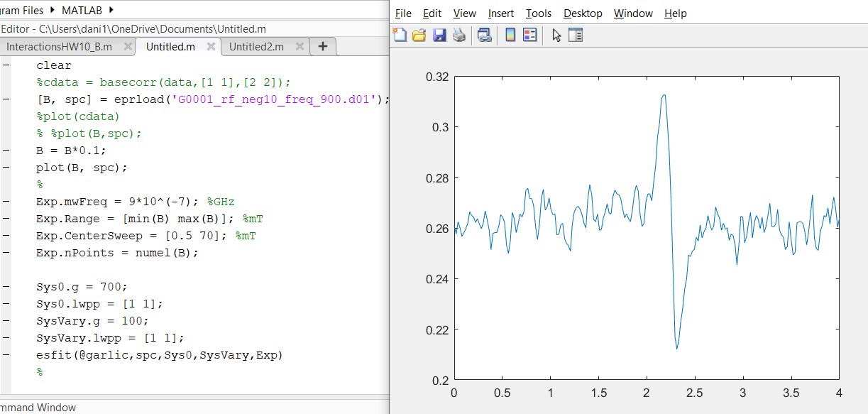
Task: Select the Edit Plot arrow tool
Action: click(x=556, y=36)
